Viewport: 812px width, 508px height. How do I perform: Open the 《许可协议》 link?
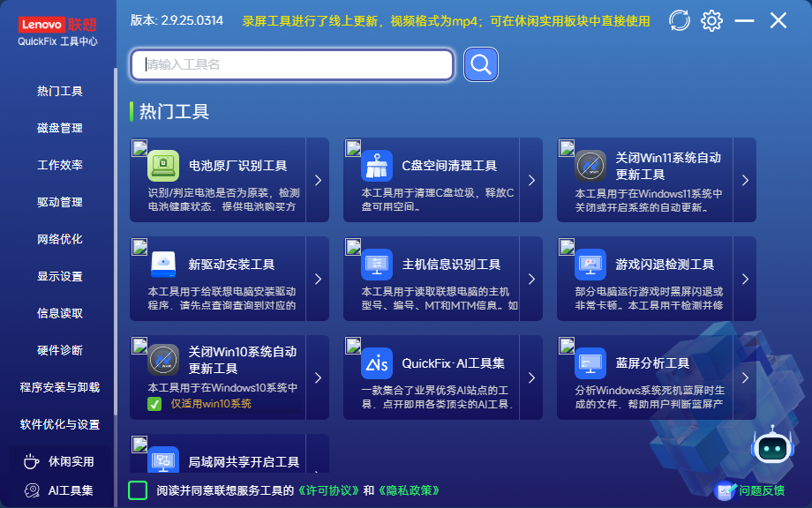click(328, 490)
